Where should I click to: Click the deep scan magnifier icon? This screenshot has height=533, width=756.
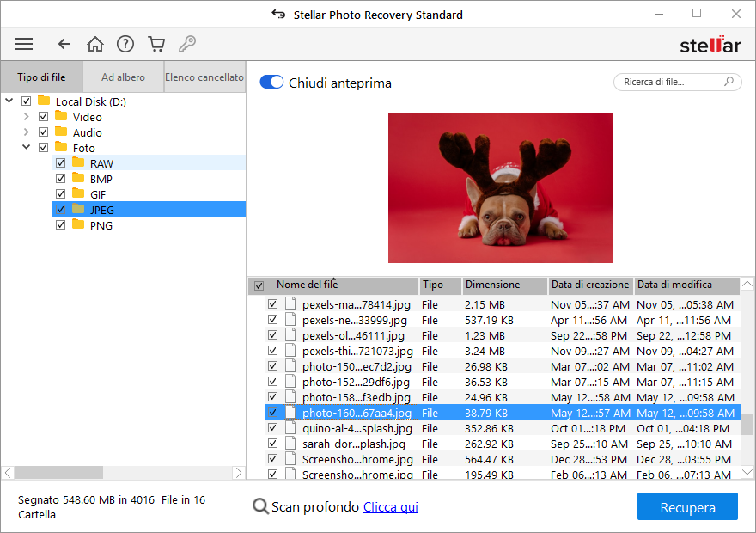point(260,506)
